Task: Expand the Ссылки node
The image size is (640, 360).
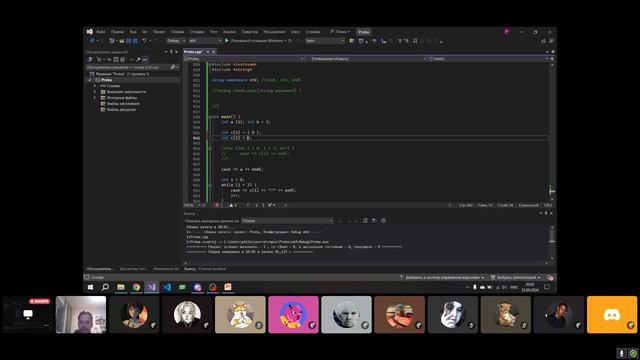Action: 95,86
